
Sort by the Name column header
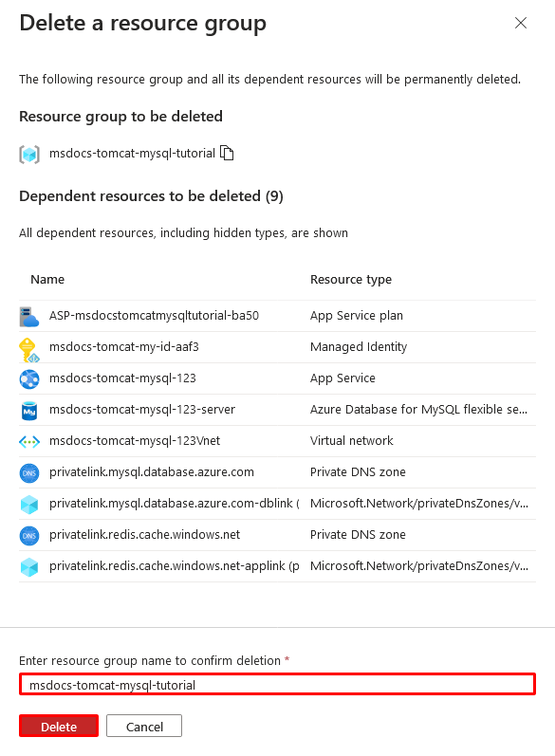point(47,279)
